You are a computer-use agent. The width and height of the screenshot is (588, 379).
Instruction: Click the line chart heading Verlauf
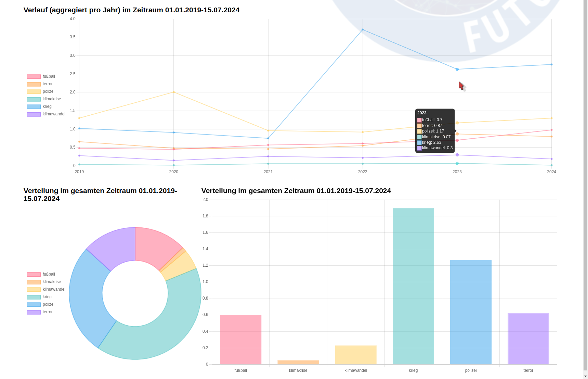[x=131, y=10]
